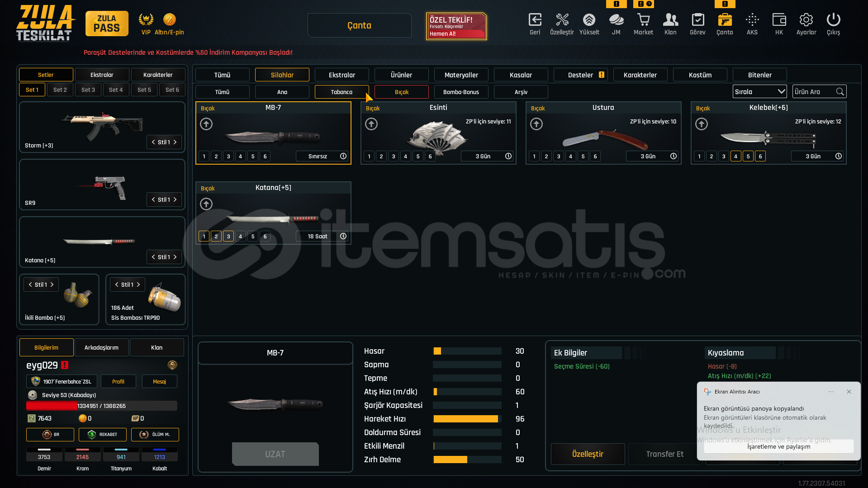
Task: Open the AKS icon
Action: click(x=752, y=20)
